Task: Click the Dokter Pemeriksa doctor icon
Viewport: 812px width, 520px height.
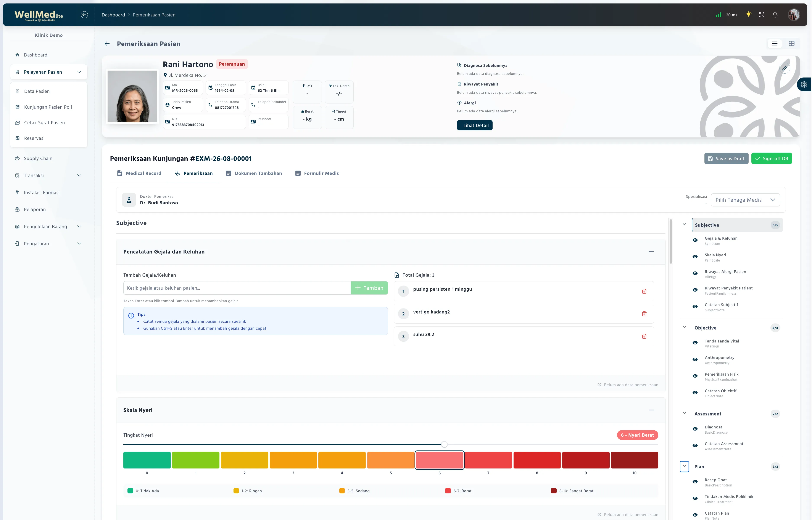Action: click(129, 200)
